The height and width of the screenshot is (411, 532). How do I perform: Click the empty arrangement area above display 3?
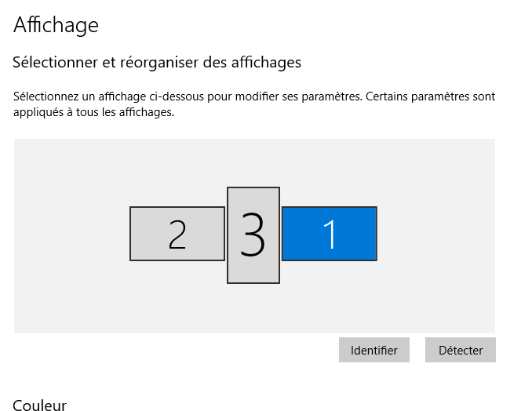(x=253, y=162)
